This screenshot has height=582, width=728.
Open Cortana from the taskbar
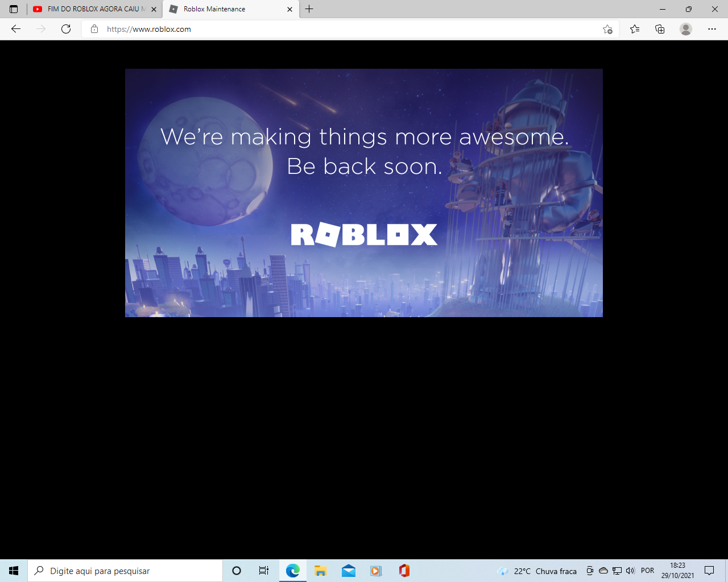(x=237, y=571)
